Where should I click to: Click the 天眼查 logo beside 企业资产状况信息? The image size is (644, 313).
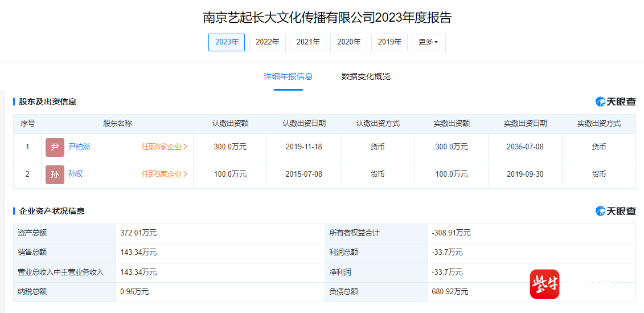coord(616,211)
